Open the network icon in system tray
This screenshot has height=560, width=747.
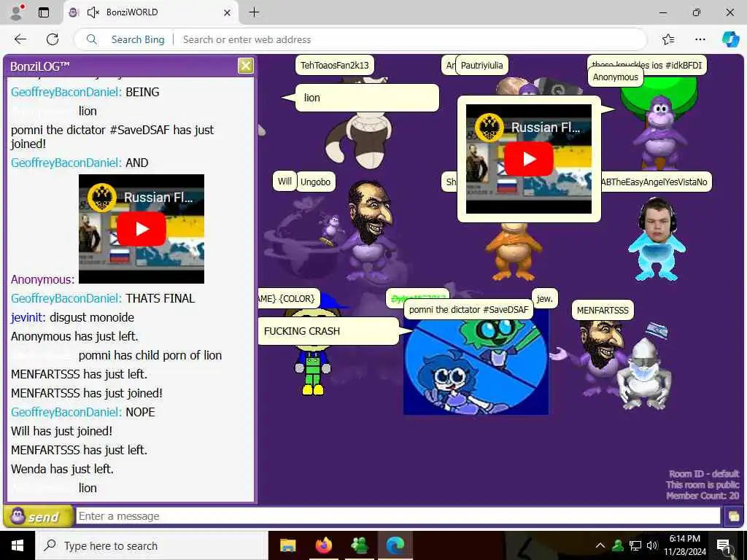635,545
